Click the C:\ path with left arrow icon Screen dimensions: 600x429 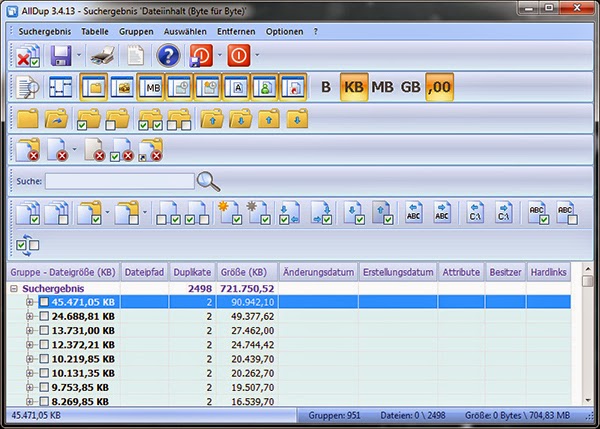(x=475, y=212)
